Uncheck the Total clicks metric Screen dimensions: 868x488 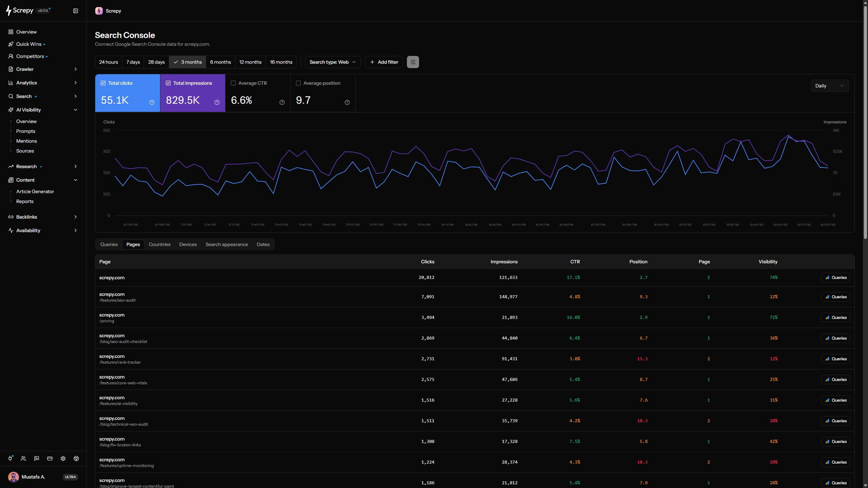click(103, 83)
